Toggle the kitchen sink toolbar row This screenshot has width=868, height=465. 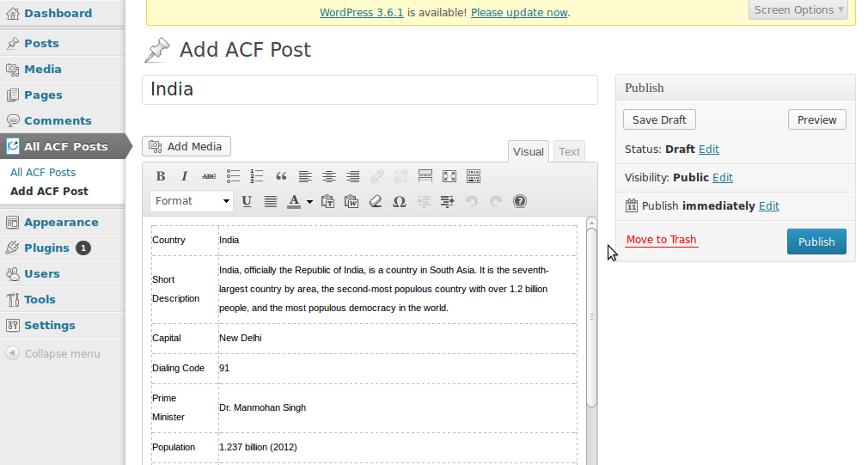click(474, 176)
